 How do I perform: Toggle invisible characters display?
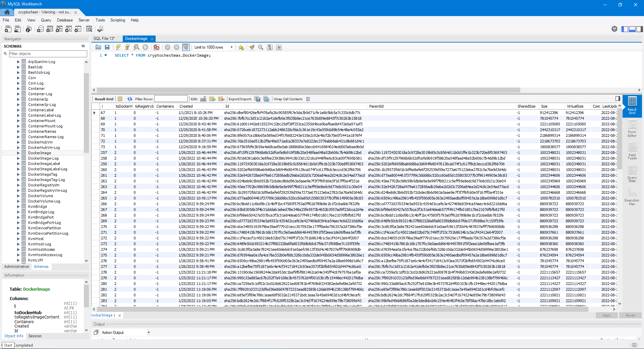(x=270, y=47)
